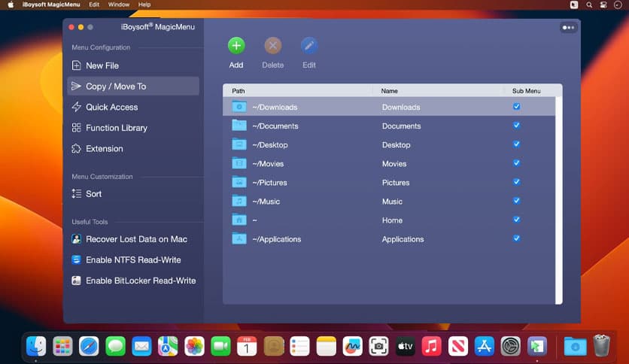Open Trash in the Dock
The width and height of the screenshot is (629, 364).
601,345
